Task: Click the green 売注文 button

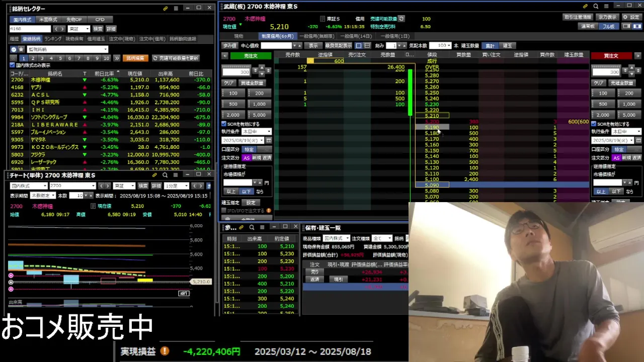Action: pos(251,56)
